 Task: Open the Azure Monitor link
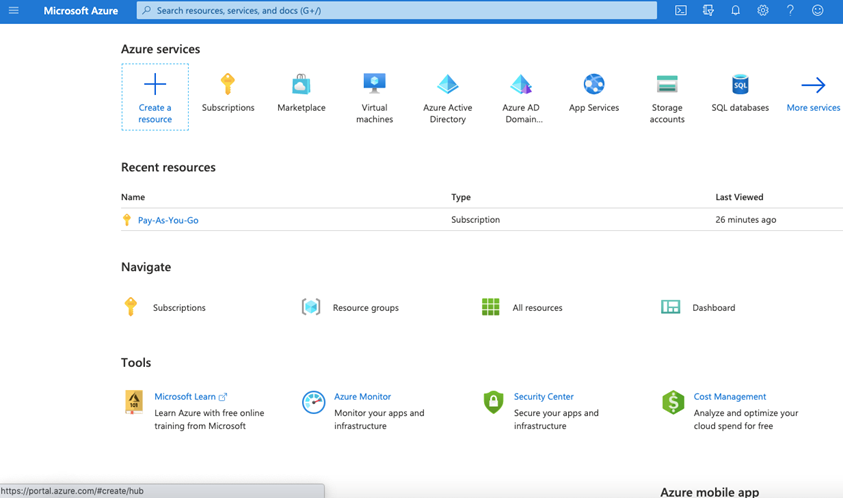(x=362, y=396)
